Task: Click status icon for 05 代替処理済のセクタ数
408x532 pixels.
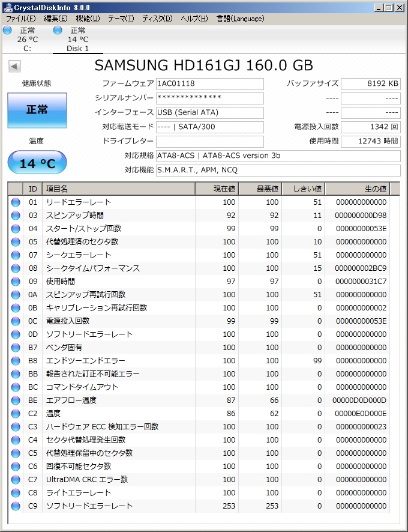Action: (x=16, y=242)
